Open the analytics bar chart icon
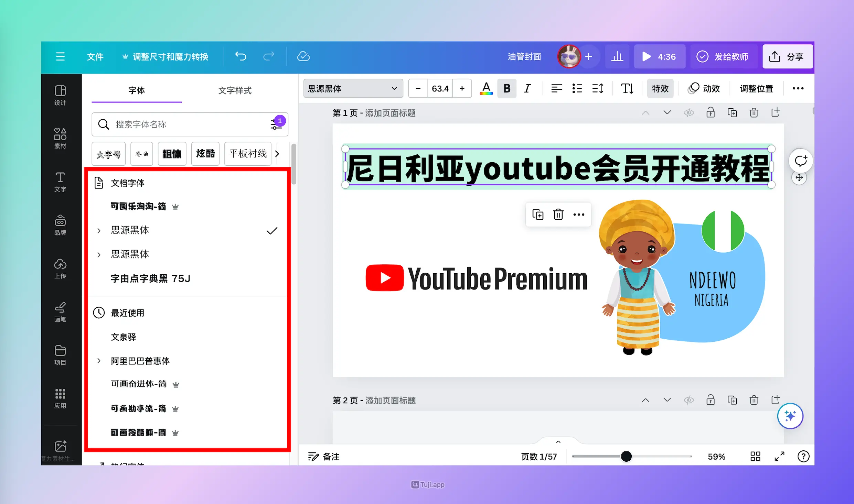The image size is (854, 504). click(617, 56)
